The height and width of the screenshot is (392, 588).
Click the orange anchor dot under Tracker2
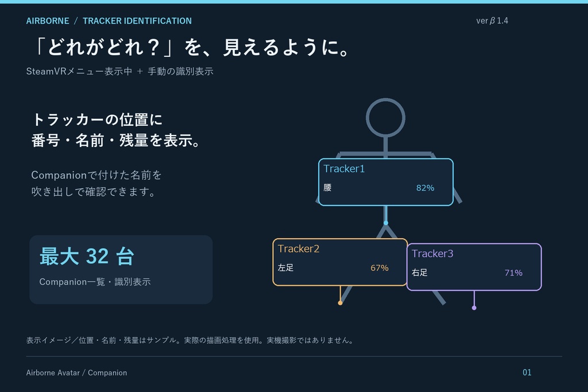pyautogui.click(x=340, y=303)
